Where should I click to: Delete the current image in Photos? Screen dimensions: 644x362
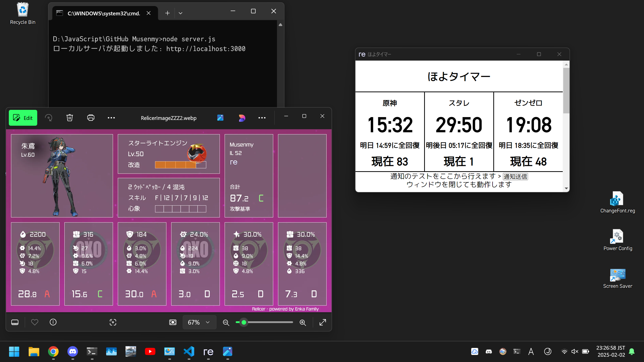[69, 118]
